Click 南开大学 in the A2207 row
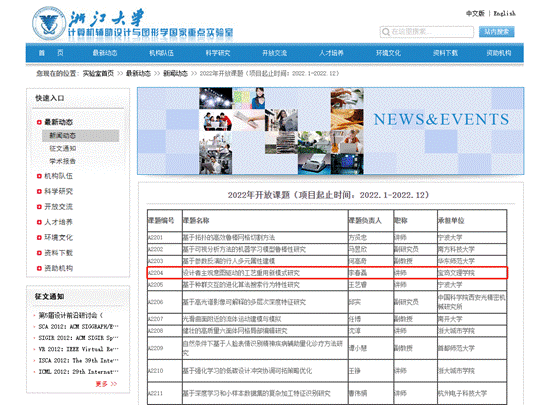 [450, 319]
